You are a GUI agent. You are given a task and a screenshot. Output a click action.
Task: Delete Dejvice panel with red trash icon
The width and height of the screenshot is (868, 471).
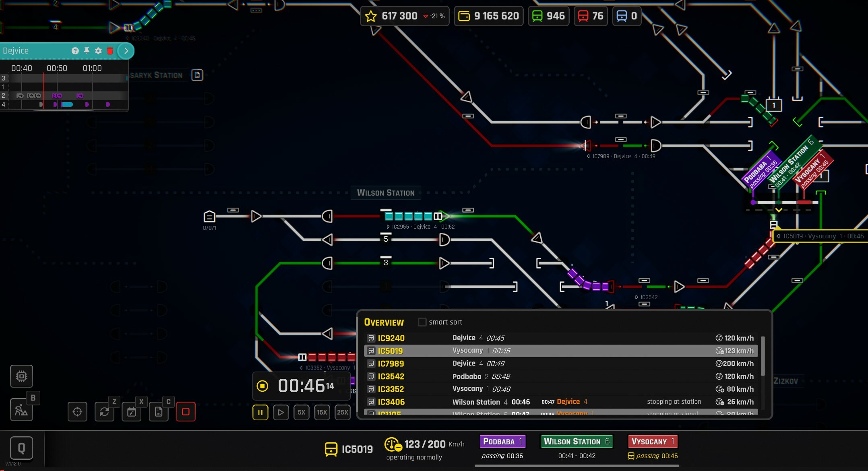click(x=110, y=51)
